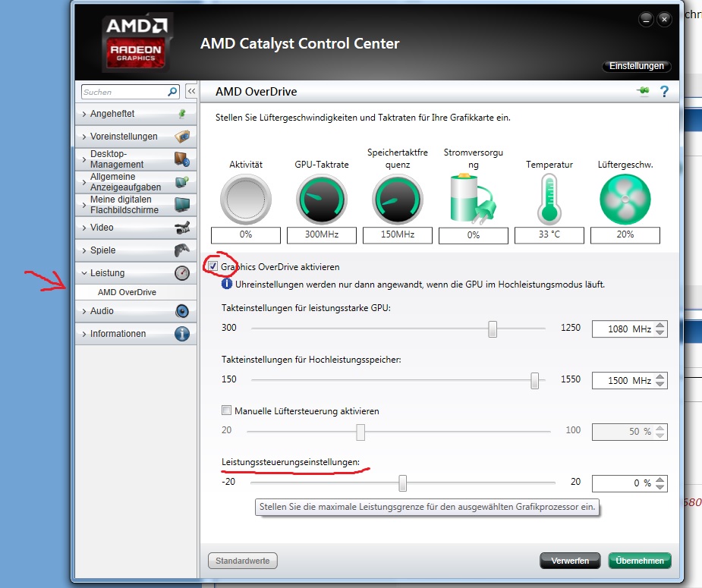
Task: Expand the Audio section
Action: 84,311
